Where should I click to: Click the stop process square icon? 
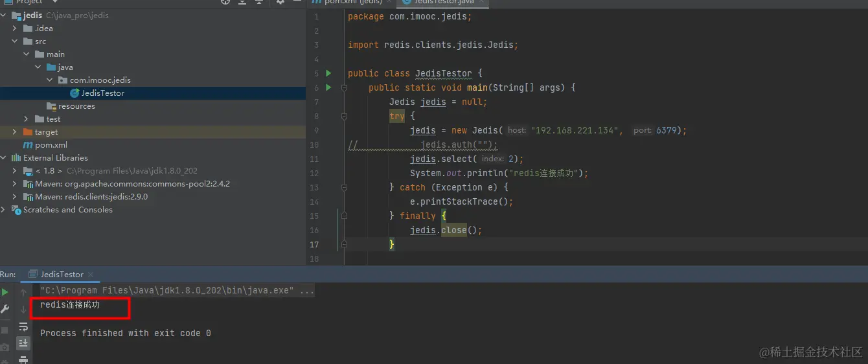5,331
